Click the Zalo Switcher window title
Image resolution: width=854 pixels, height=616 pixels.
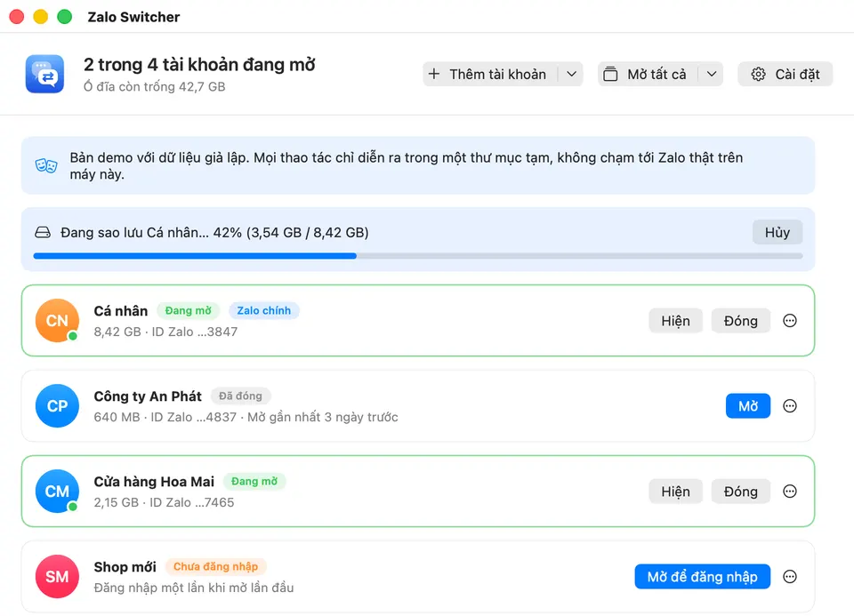coord(133,17)
